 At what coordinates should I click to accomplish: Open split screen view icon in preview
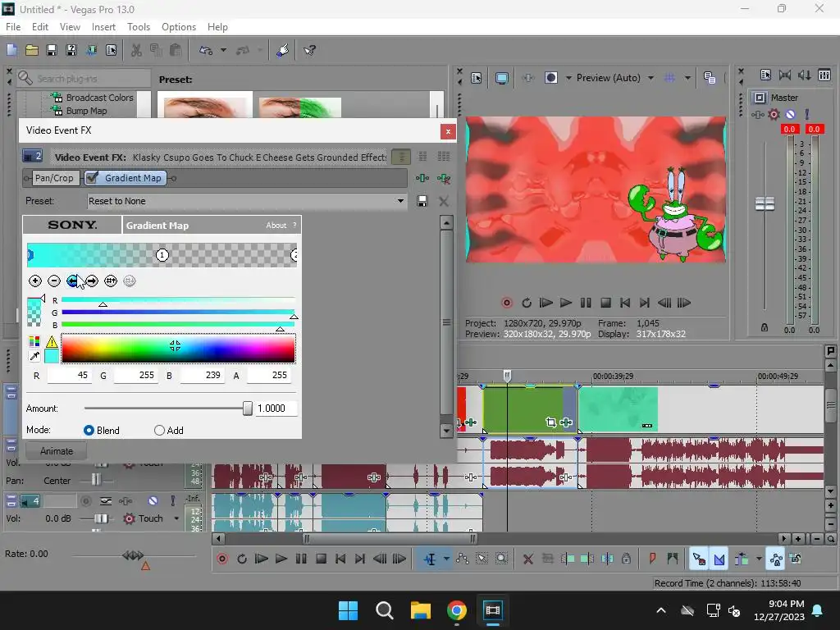point(551,78)
